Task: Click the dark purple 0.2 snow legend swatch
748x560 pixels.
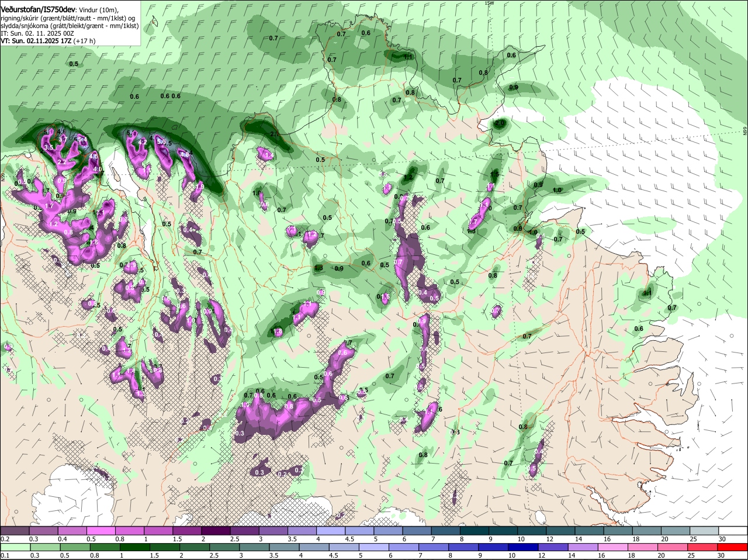Action: [15, 530]
